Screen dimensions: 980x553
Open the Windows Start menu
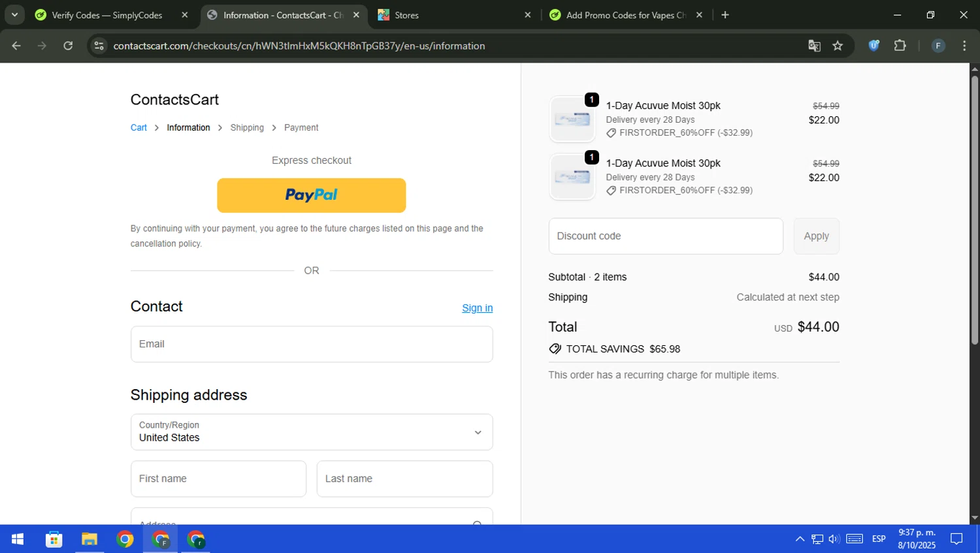[x=18, y=539]
